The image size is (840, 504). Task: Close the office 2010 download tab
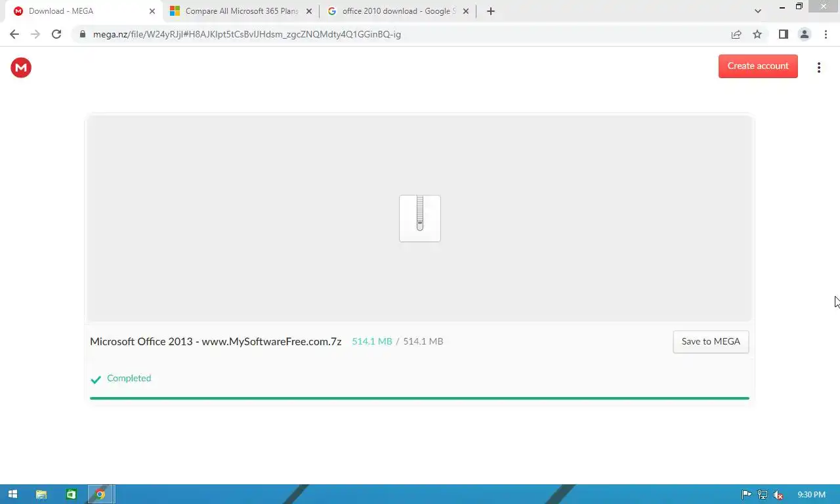465,11
